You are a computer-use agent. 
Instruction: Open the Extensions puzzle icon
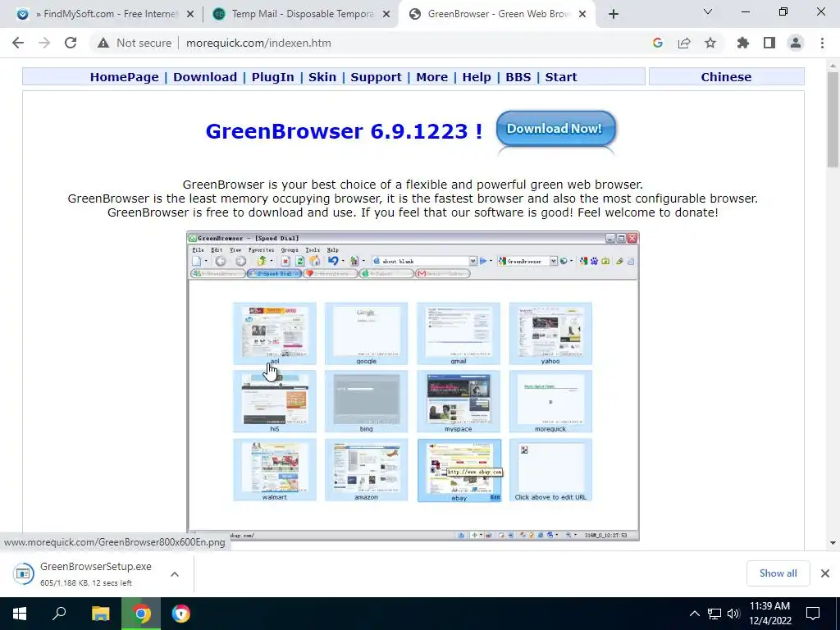743,43
